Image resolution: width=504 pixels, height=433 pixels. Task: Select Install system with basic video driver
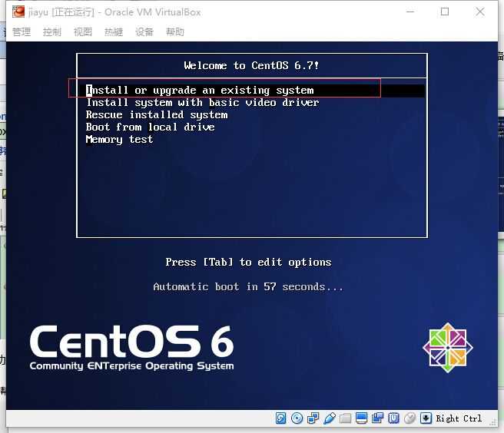tap(203, 102)
